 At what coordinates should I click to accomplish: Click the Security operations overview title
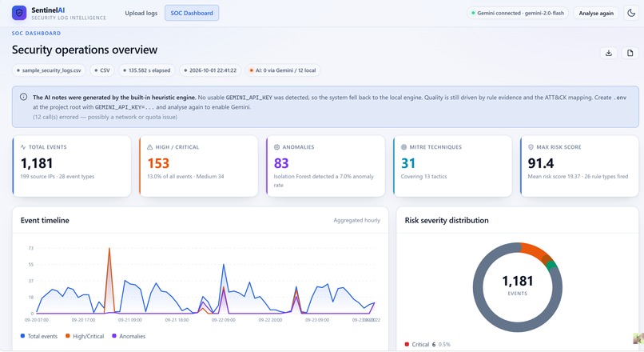coord(85,50)
